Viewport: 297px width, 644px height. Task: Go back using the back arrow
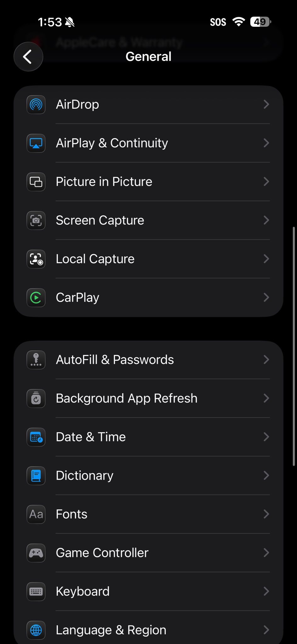(x=28, y=57)
